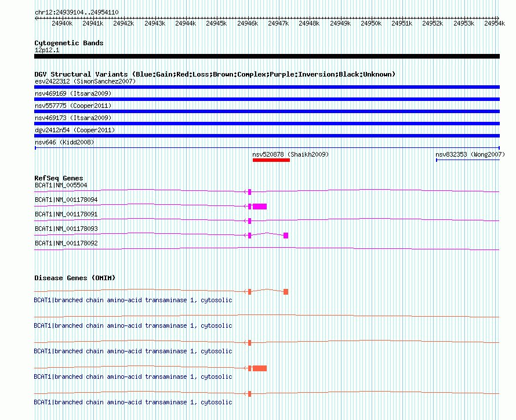Open the dgv2412n54 (Cooper2011) variant label

75,130
